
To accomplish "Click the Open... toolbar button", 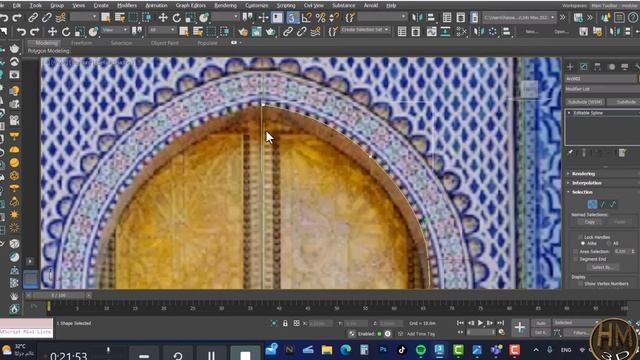I will coord(560,31).
